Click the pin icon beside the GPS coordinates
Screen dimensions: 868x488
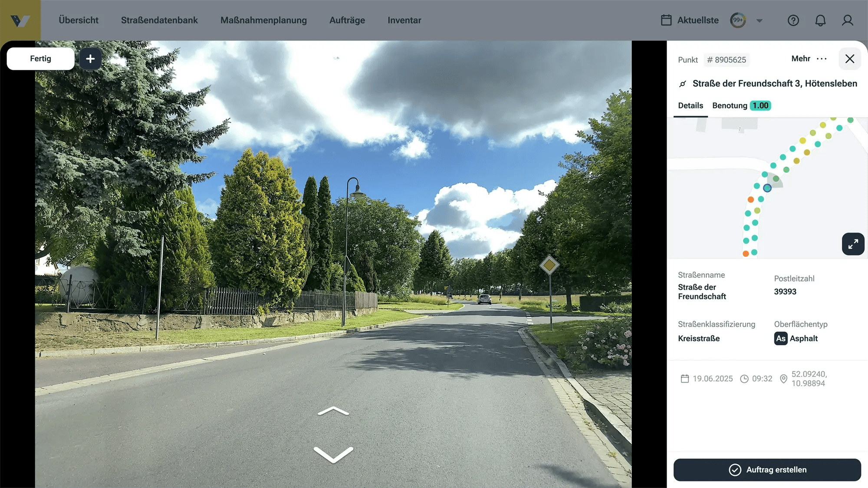(x=784, y=378)
